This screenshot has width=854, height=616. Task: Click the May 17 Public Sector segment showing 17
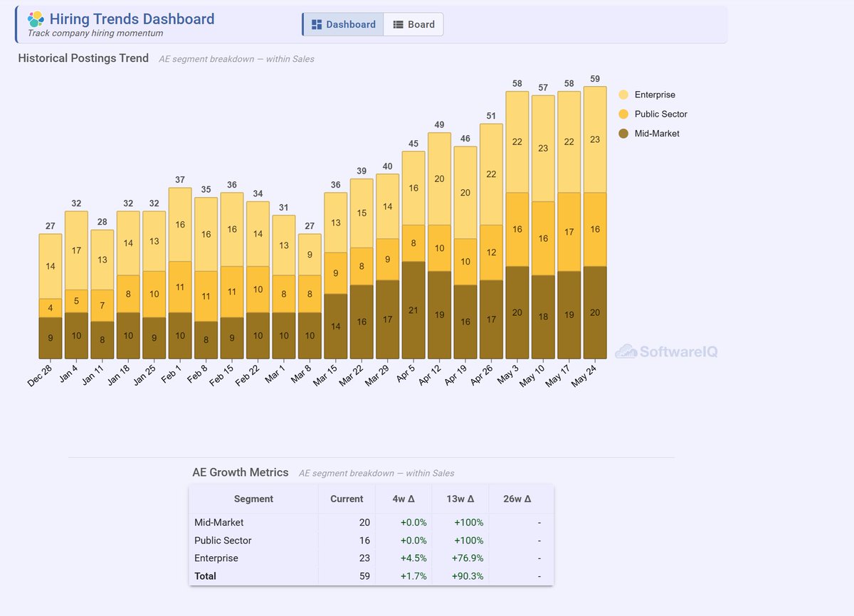569,232
